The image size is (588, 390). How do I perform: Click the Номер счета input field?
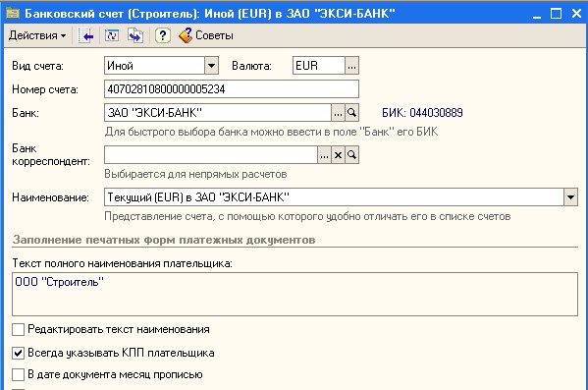[232, 89]
